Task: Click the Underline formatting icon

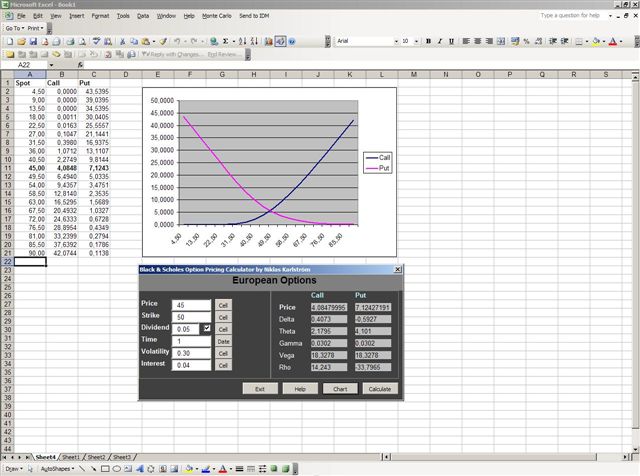Action: click(451, 41)
